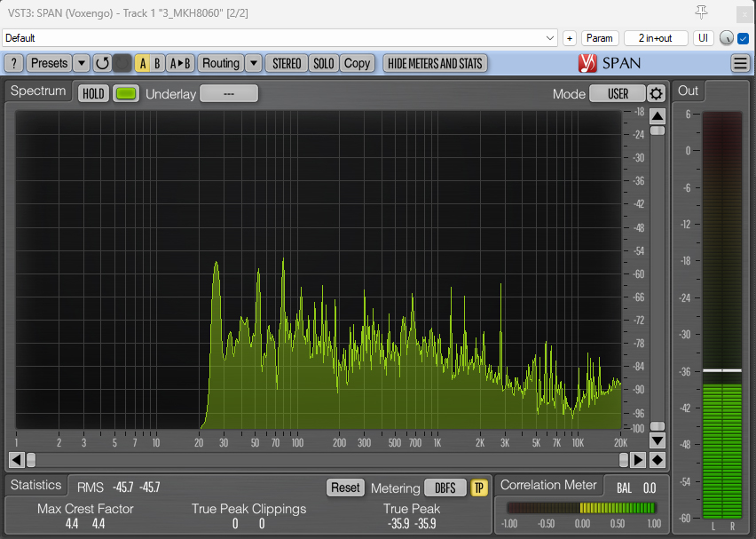This screenshot has width=756, height=539.
Task: Click the Reset statistics button
Action: [345, 487]
